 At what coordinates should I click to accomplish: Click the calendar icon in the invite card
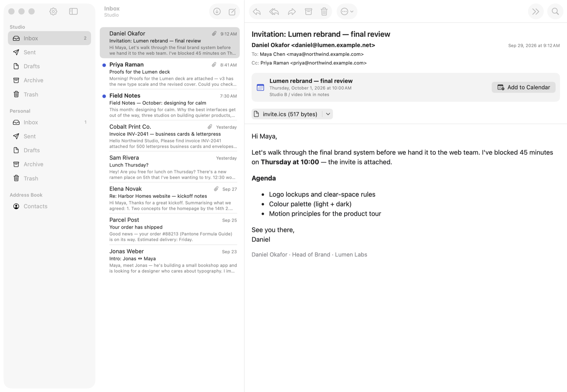(x=261, y=87)
